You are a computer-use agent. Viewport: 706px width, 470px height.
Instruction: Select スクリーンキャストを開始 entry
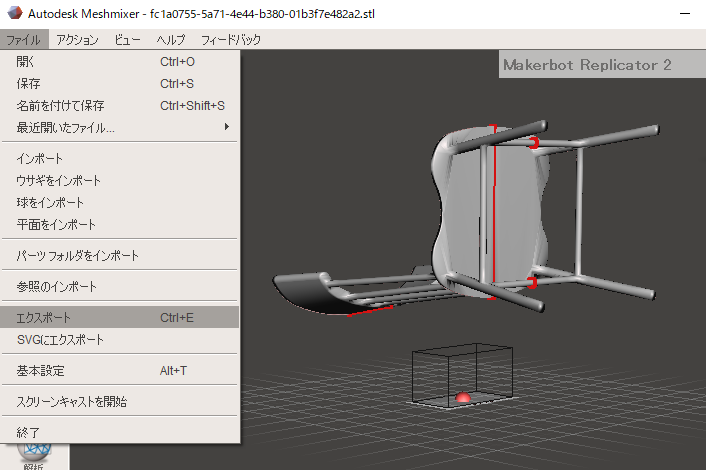(x=120, y=401)
